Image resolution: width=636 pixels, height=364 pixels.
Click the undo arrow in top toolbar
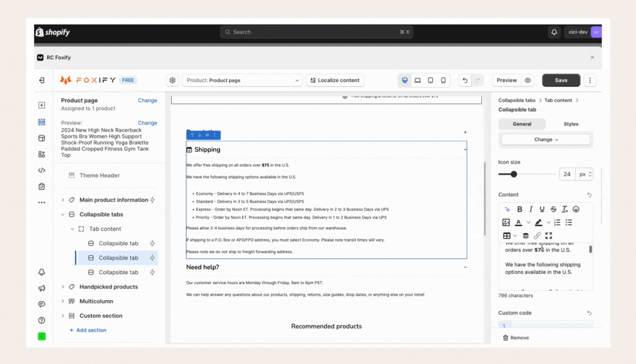(465, 81)
